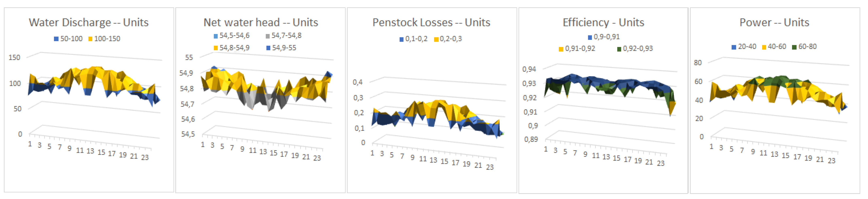Click the 0,4 axis label in Penstock Losses chart
Image resolution: width=868 pixels, height=199 pixels.
click(x=358, y=83)
